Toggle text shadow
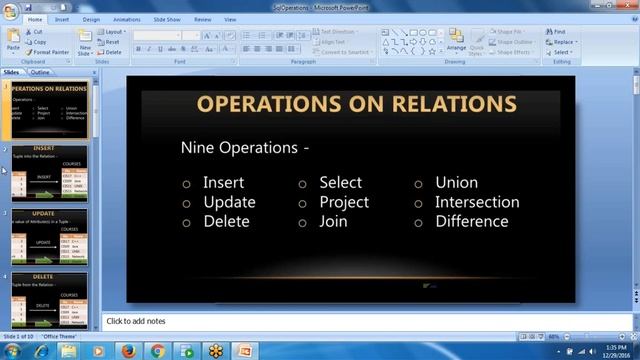 (183, 49)
